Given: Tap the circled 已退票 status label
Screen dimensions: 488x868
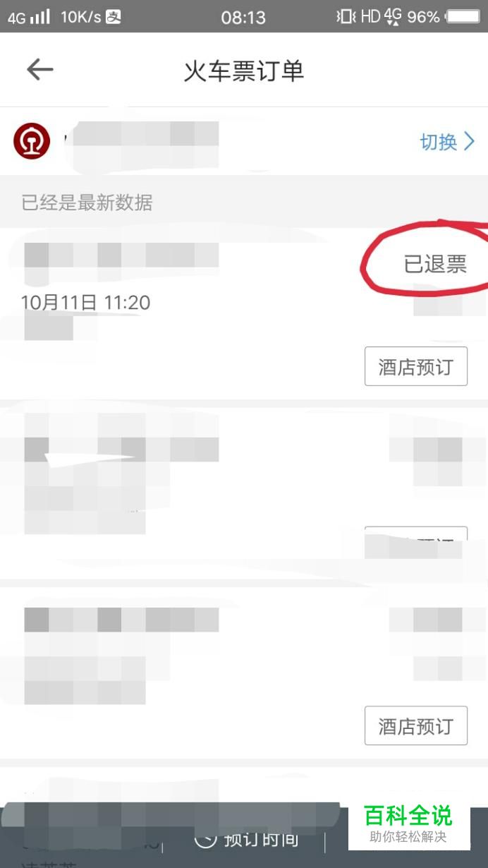Looking at the screenshot, I should (435, 264).
